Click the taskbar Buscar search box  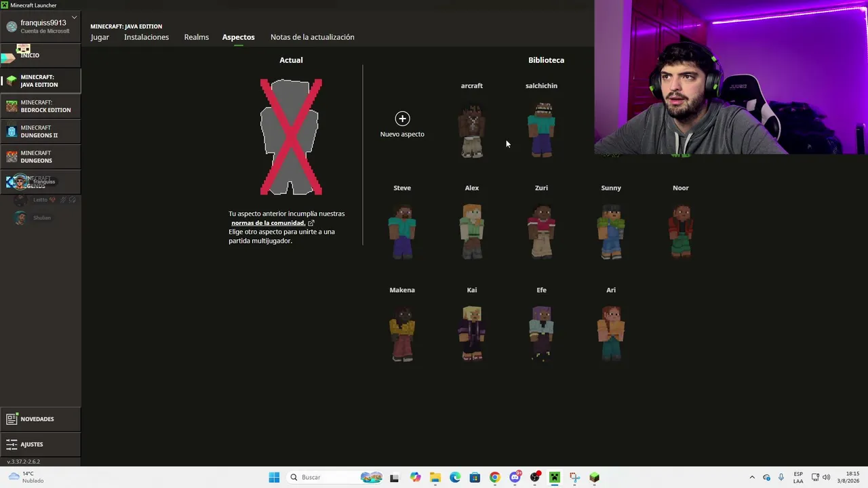click(x=336, y=477)
